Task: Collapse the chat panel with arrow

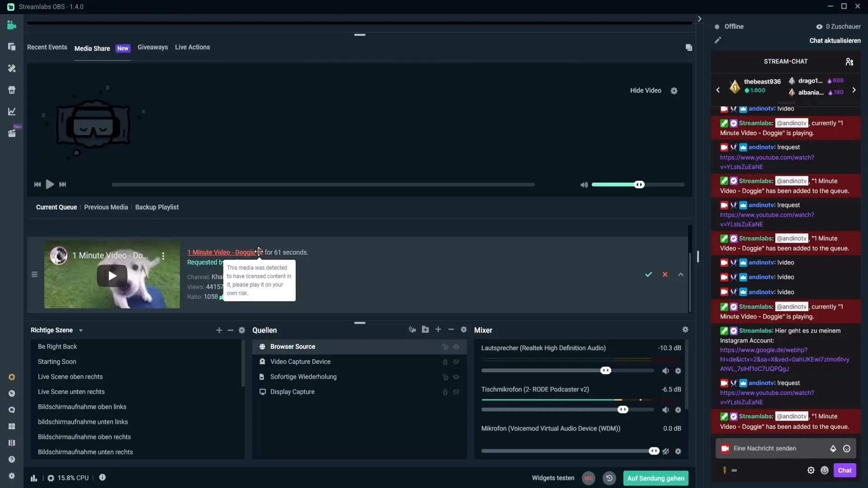Action: coord(699,19)
